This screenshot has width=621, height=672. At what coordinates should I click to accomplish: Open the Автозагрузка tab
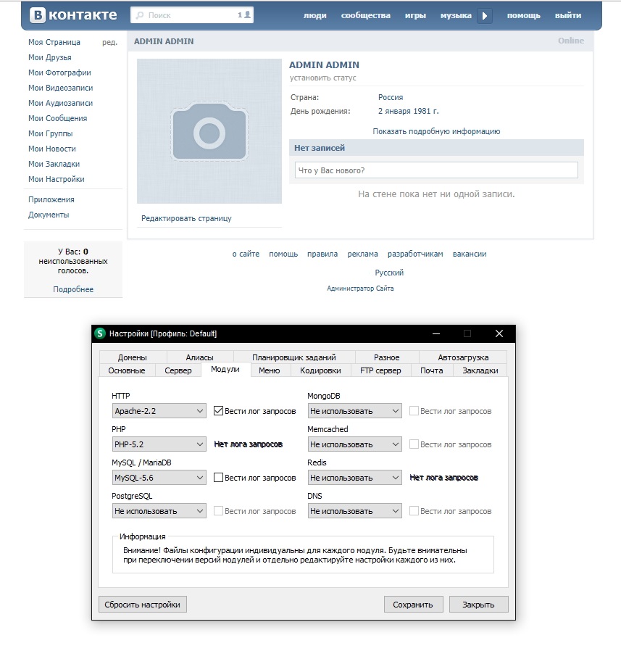click(463, 357)
